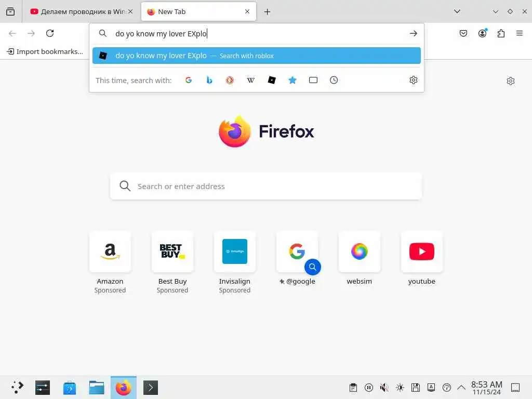This screenshot has height=399, width=532.
Task: Click Import bookmarks in bookmarks toolbar
Action: point(45,51)
